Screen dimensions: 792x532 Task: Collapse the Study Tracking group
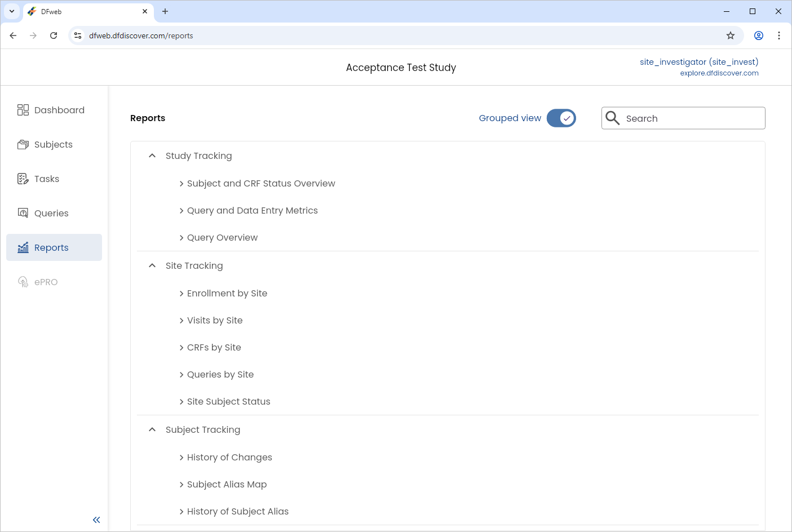[x=152, y=156]
